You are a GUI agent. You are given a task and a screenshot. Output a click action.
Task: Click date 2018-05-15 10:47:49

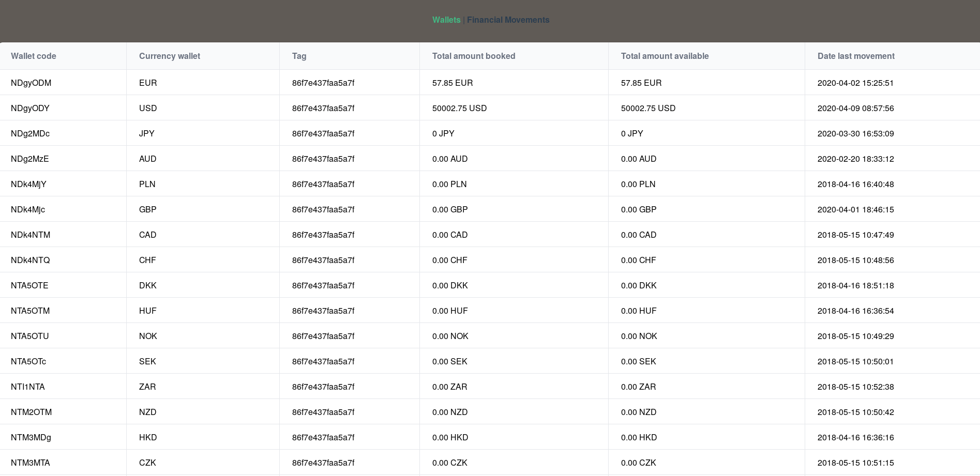click(855, 235)
